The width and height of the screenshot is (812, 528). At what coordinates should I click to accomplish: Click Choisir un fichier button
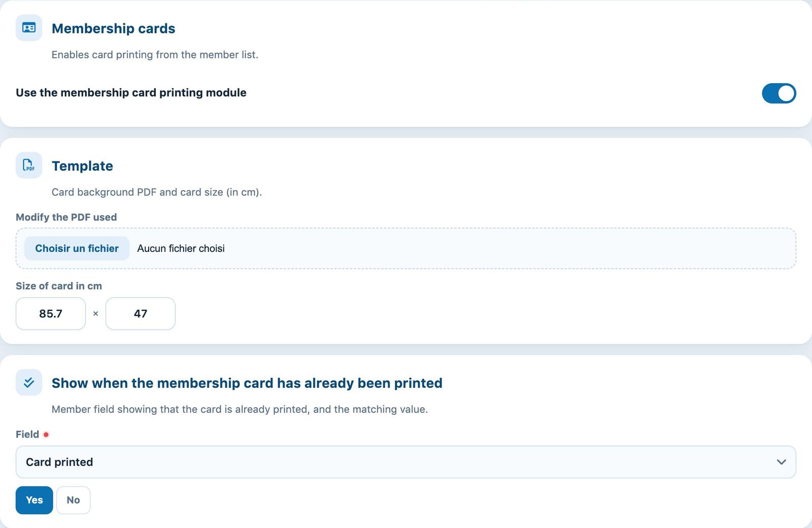(77, 248)
